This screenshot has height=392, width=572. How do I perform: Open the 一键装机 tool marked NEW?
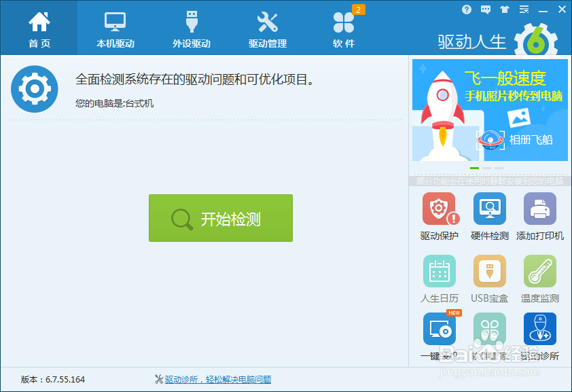[440, 329]
